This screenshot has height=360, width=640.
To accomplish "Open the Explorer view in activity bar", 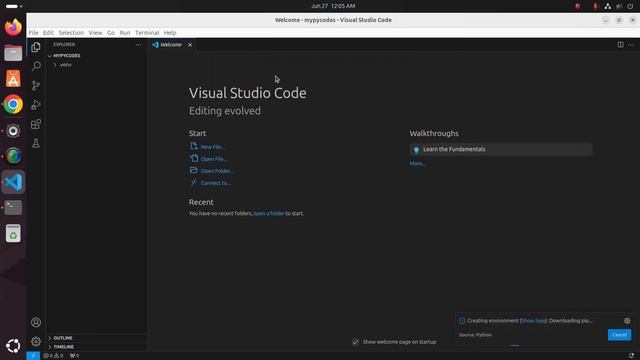I will click(x=36, y=47).
